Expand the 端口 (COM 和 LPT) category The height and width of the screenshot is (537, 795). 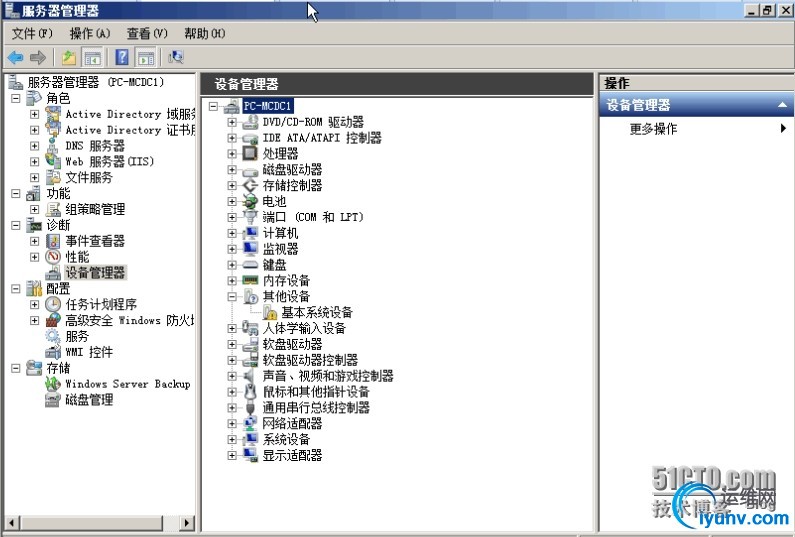(232, 218)
